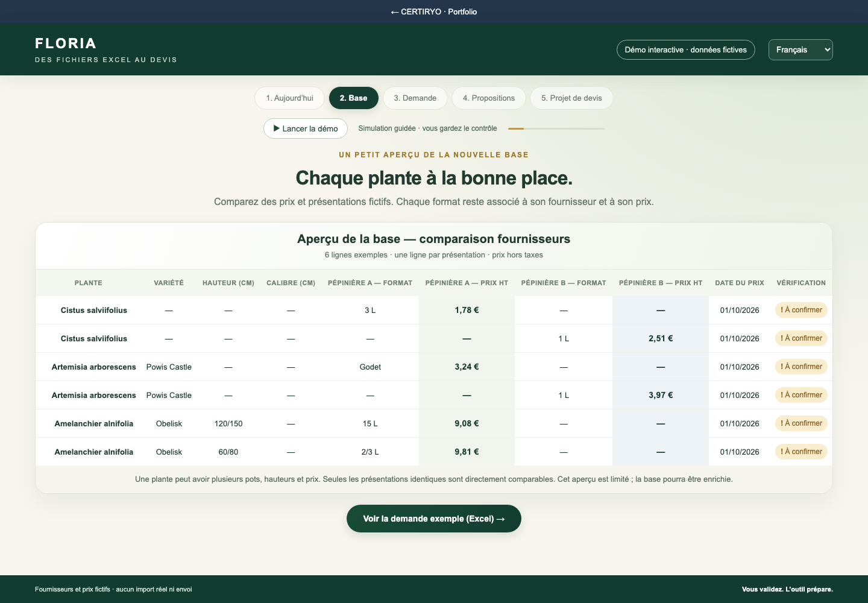Open step 3. Demande
868x603 pixels.
(415, 98)
